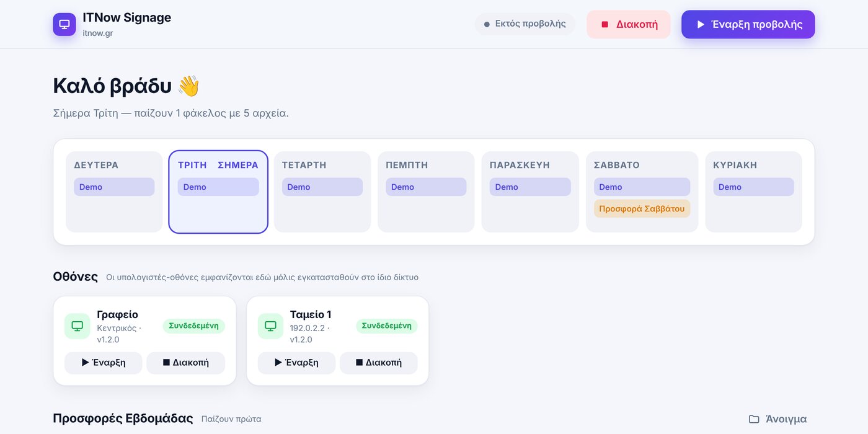Screen dimensions: 868x434
Task: Click the ITNow Signage monitor logo icon
Action: (64, 24)
